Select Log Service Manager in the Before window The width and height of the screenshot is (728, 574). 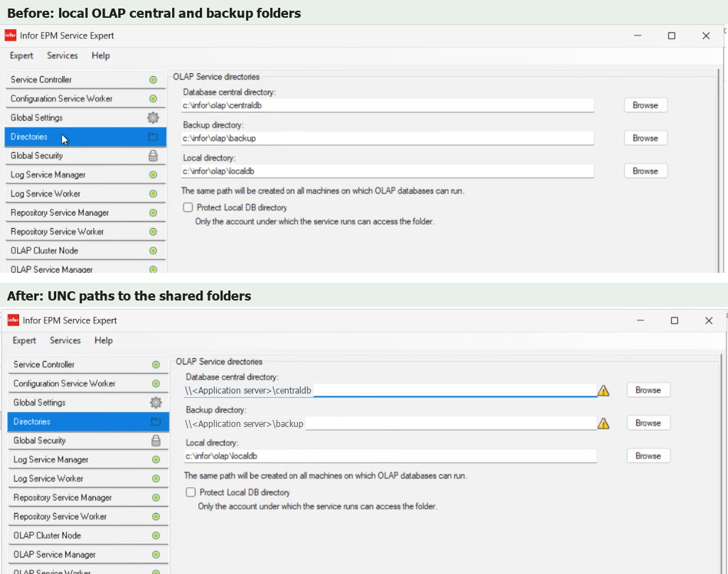(85, 175)
